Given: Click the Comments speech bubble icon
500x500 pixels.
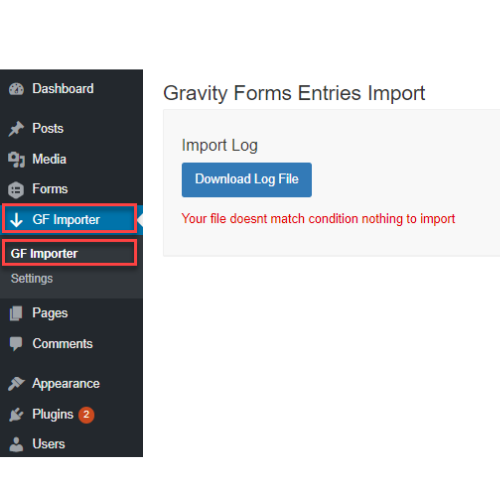Looking at the screenshot, I should click(16, 344).
